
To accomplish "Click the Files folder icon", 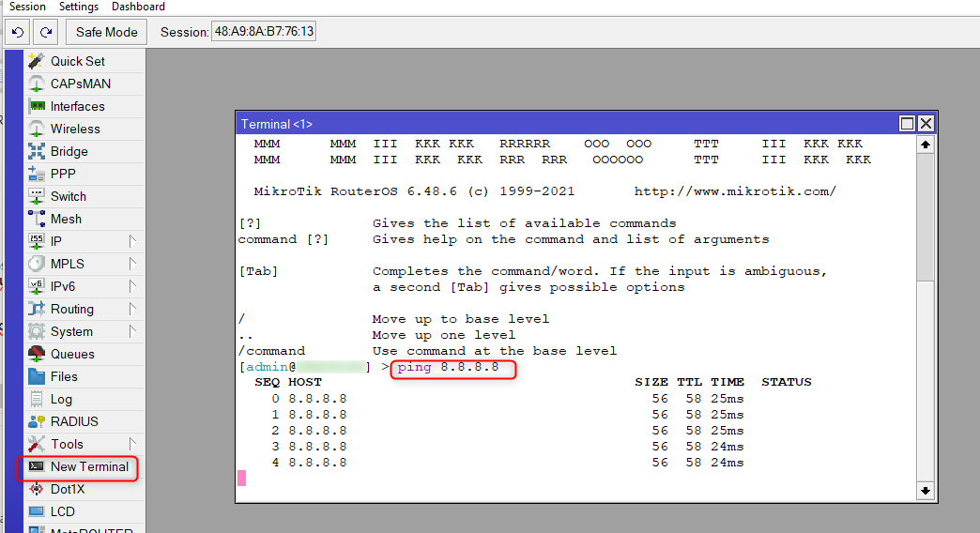I will [37, 376].
